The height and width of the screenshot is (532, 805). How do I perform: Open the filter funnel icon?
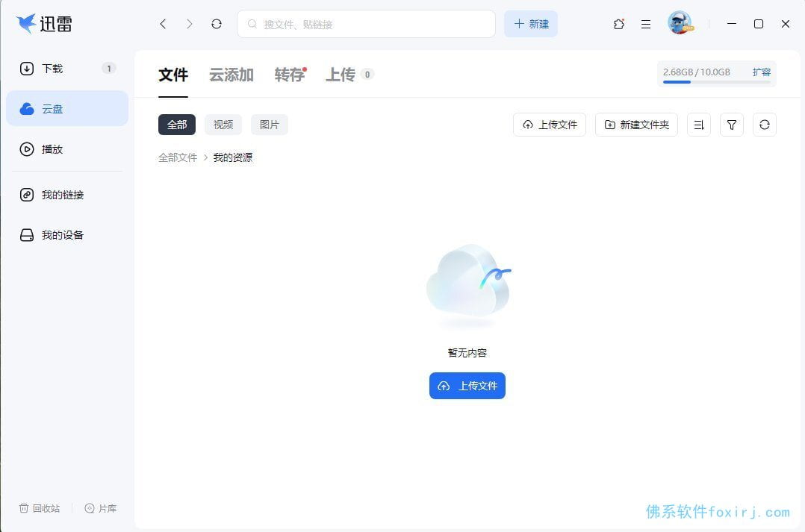coord(732,125)
